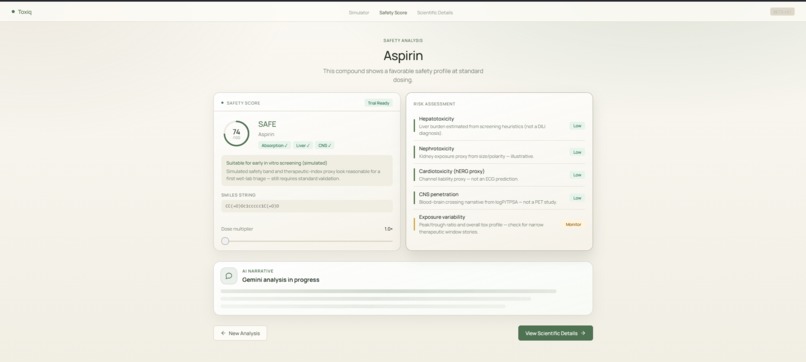Click the Cardiotoxicity (hERG proxy) row title
Viewport: 806px width, 362px height.
(451, 171)
